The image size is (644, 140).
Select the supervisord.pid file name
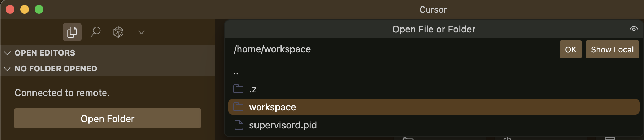[283, 125]
